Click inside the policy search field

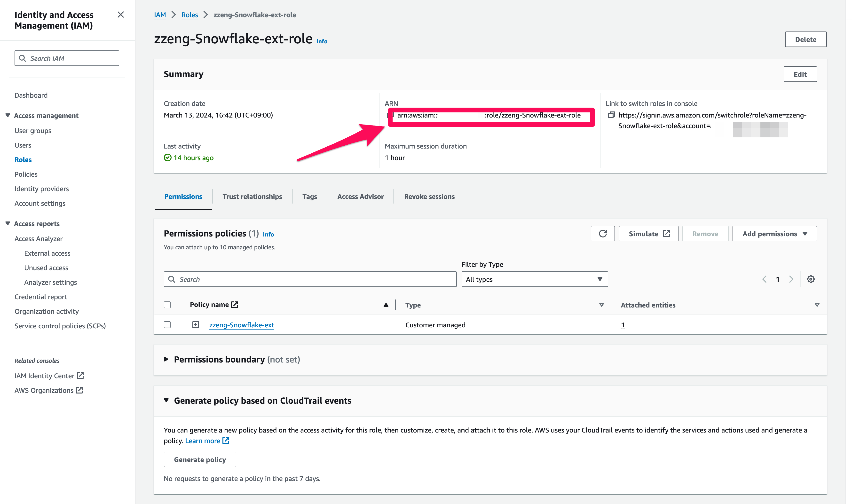pyautogui.click(x=310, y=279)
